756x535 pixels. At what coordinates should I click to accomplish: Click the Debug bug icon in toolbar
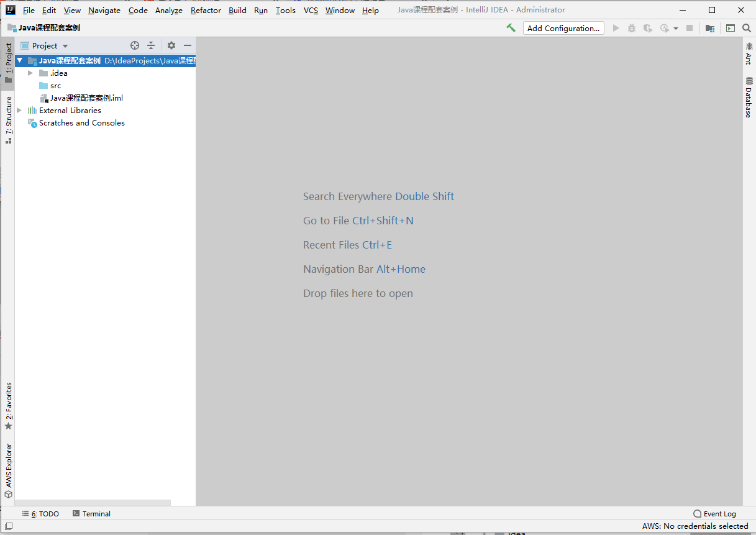tap(632, 28)
